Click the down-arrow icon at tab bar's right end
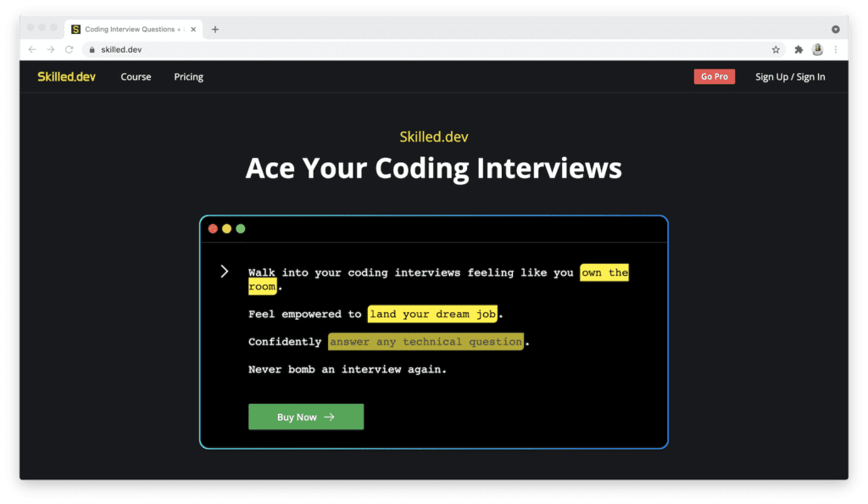The image size is (868, 504). click(835, 30)
